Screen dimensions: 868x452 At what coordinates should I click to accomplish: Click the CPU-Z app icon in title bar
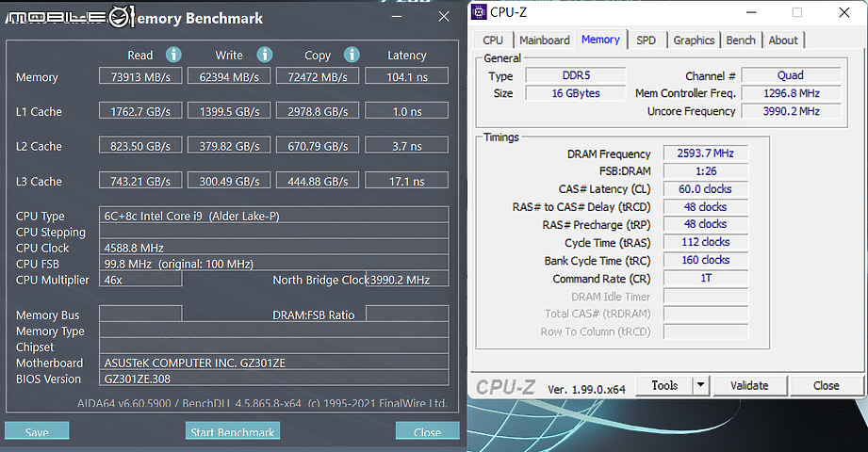(x=479, y=11)
